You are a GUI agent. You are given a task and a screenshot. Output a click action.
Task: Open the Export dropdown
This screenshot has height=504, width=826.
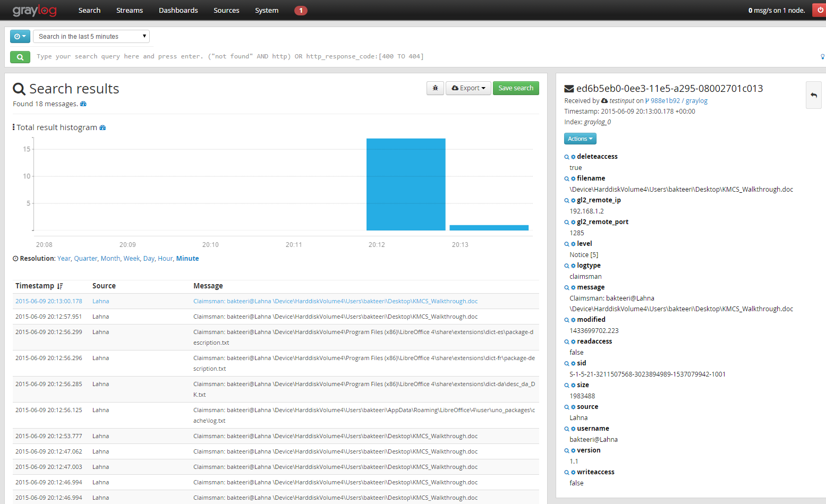tap(468, 88)
